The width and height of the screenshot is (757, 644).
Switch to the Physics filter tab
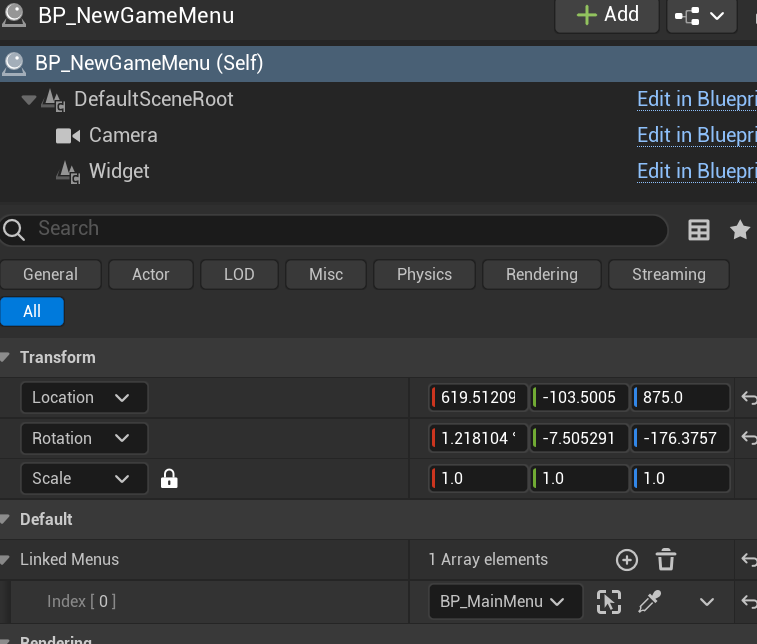point(424,275)
